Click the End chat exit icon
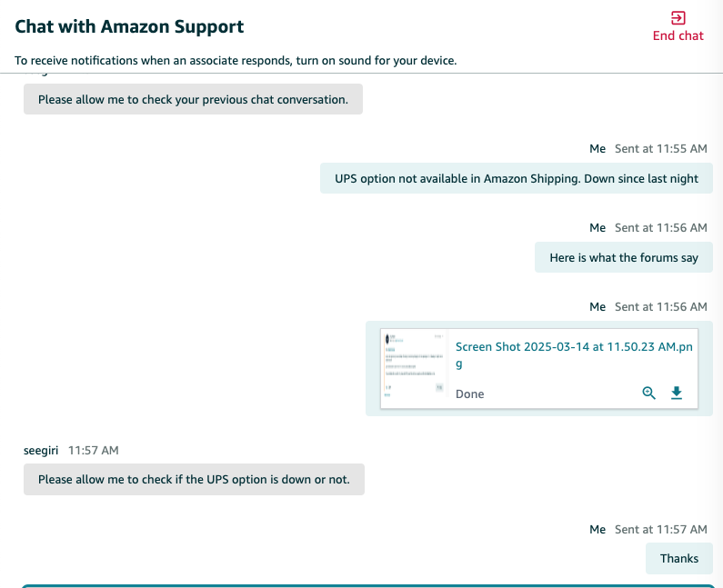 coord(678,18)
